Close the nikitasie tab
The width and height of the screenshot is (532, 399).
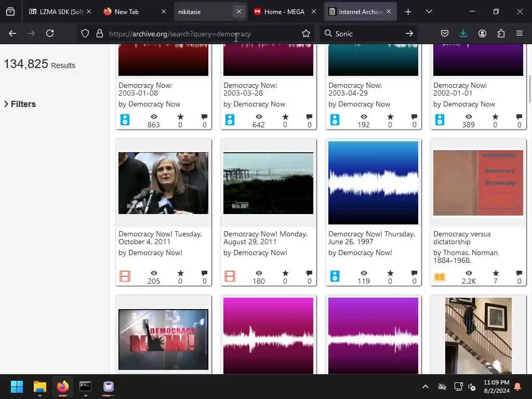coord(239,12)
